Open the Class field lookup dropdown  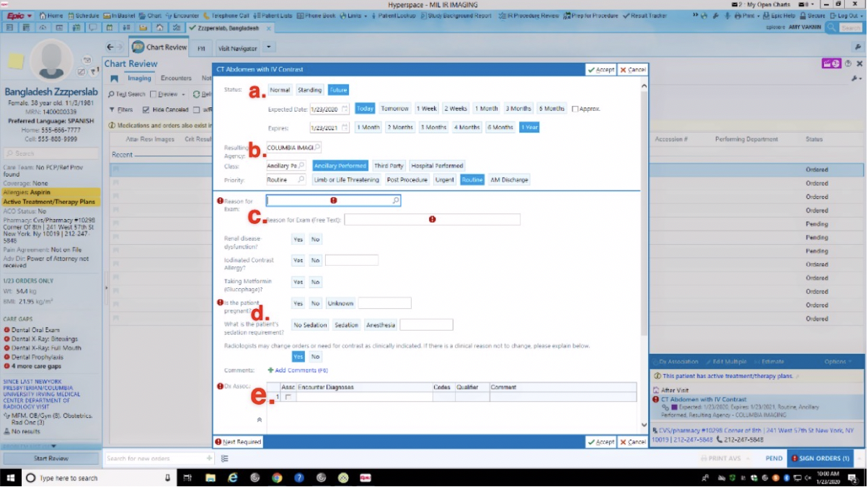click(301, 166)
